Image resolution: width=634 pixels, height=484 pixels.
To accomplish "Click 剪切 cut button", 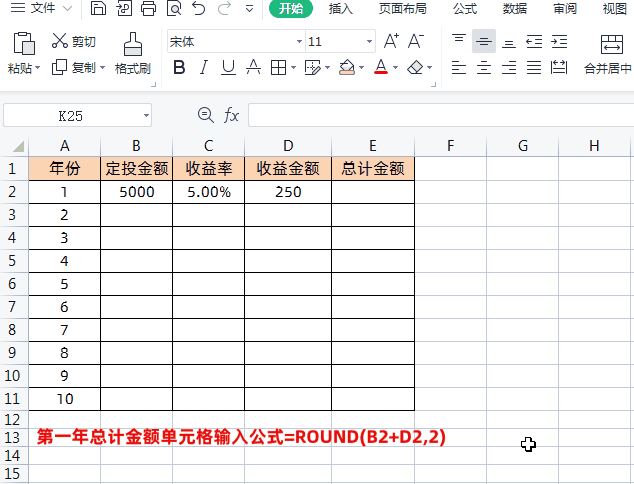I will coord(74,41).
